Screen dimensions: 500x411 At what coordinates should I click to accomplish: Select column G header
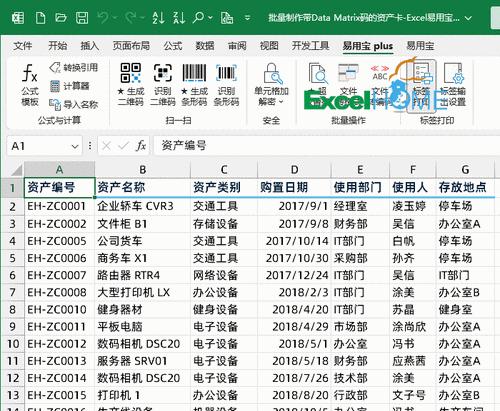pos(465,170)
